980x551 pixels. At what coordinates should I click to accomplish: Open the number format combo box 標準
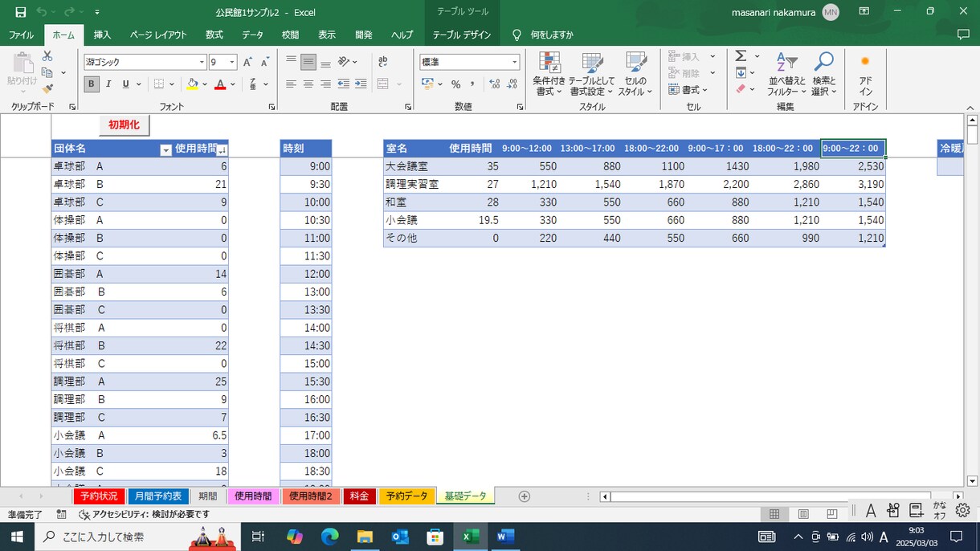coord(470,62)
